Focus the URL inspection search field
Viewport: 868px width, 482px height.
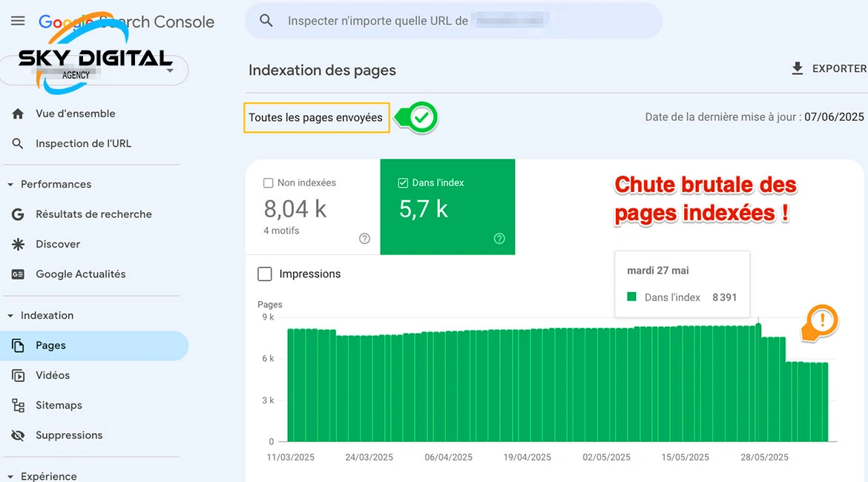coord(453,21)
